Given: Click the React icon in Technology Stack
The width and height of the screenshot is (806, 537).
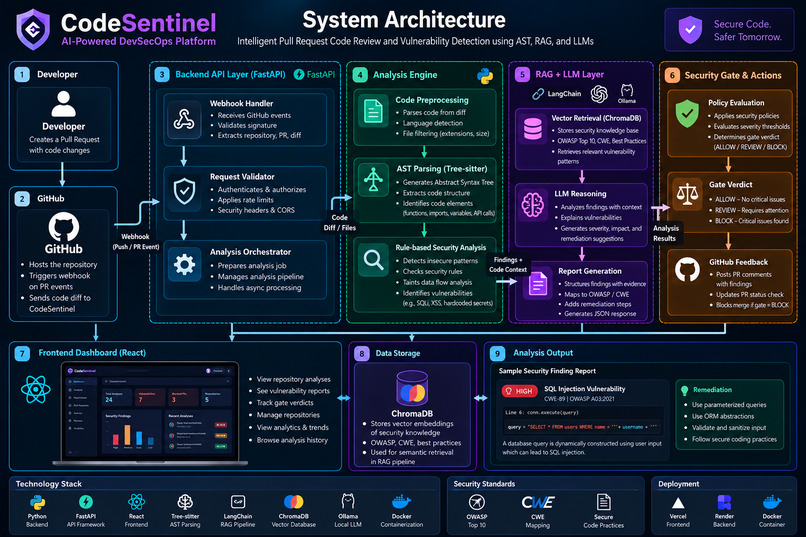Looking at the screenshot, I should (x=136, y=502).
